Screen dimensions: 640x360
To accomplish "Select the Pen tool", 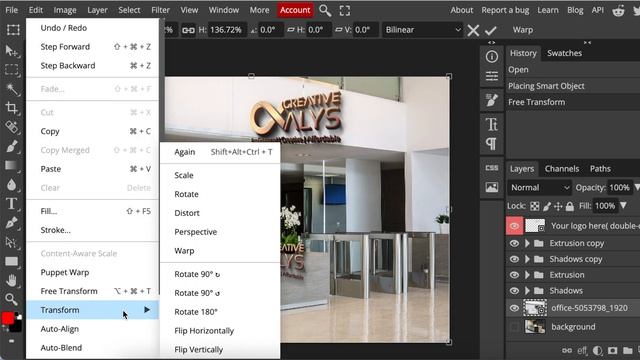I will [x=11, y=222].
